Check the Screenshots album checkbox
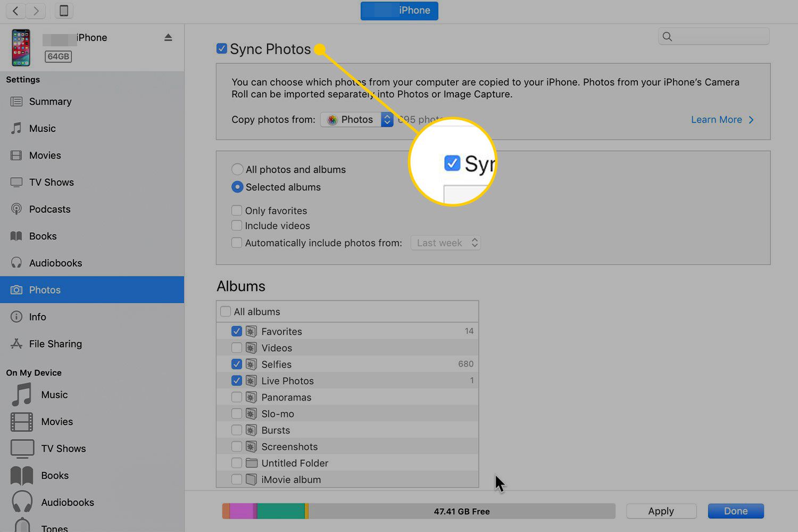Screen dimensions: 798x532 click(x=237, y=447)
